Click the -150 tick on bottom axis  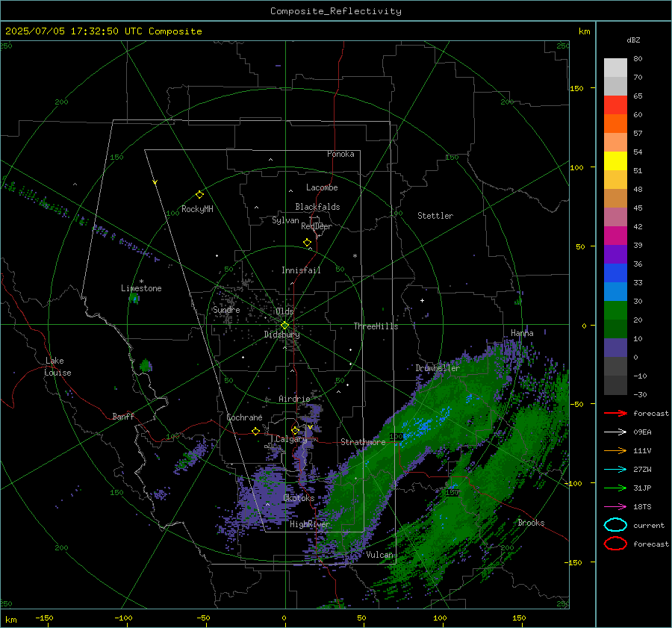pyautogui.click(x=44, y=618)
